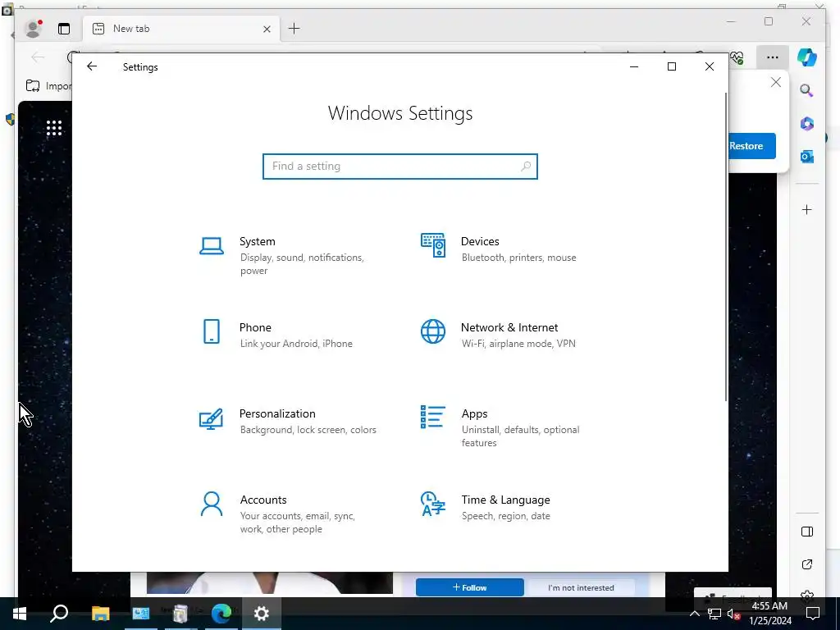Click the System heading text

257,241
